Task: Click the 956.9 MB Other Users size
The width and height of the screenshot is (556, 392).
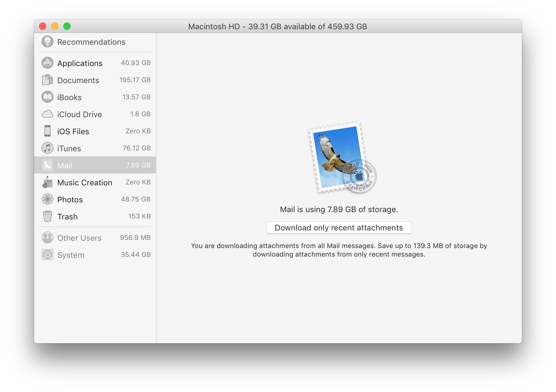Action: click(x=135, y=237)
